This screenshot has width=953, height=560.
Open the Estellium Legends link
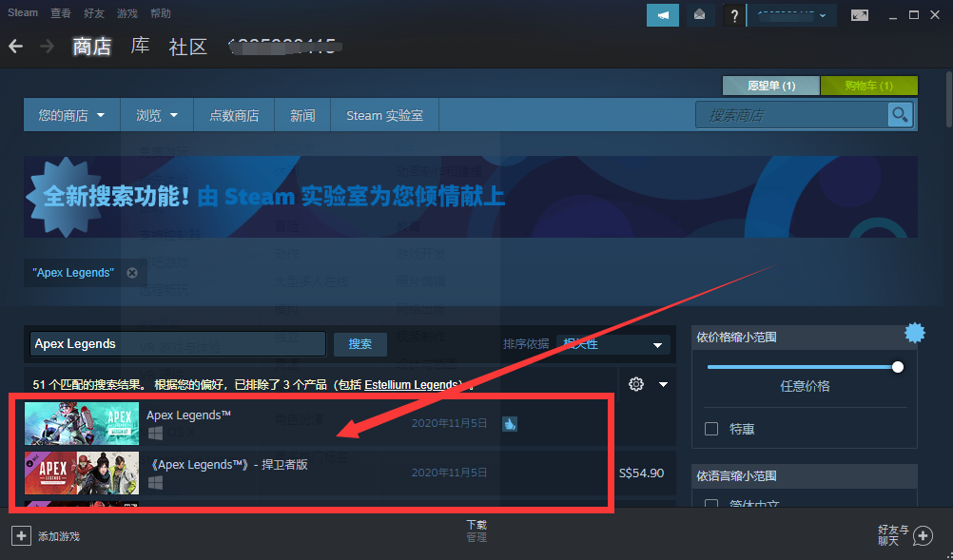click(410, 384)
